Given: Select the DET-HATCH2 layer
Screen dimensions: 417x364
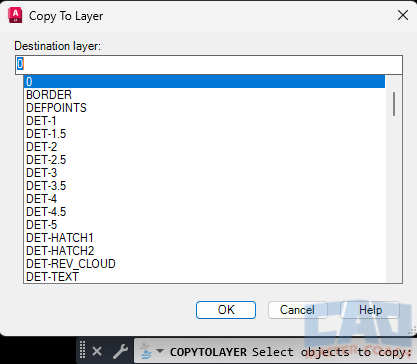Looking at the screenshot, I should tap(204, 251).
